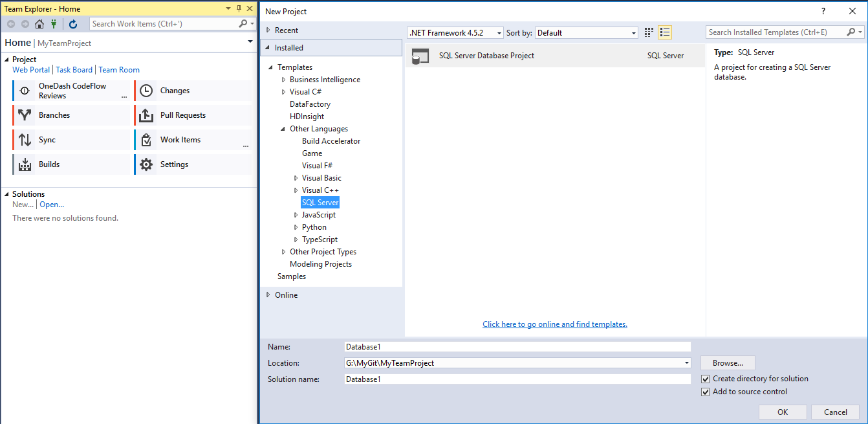868x424 pixels.
Task: Click here to go online and find templates
Action: pyautogui.click(x=555, y=324)
